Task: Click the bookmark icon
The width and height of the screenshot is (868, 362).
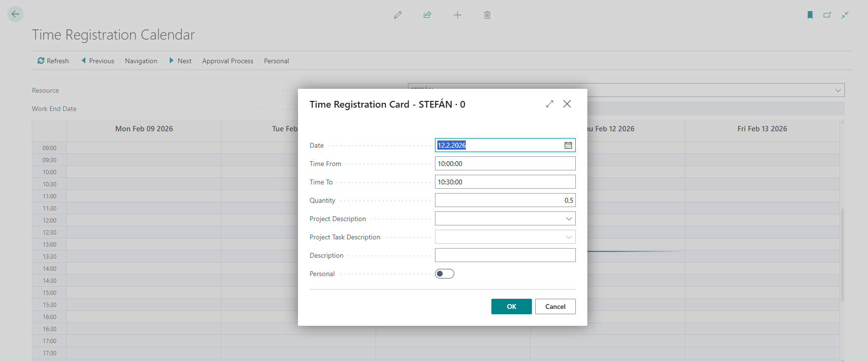Action: [810, 15]
